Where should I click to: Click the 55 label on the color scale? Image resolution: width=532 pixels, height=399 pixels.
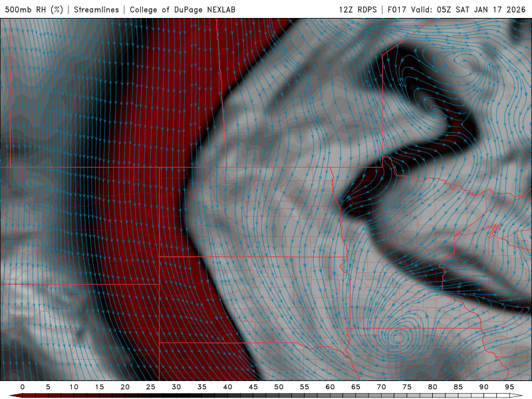(305, 387)
